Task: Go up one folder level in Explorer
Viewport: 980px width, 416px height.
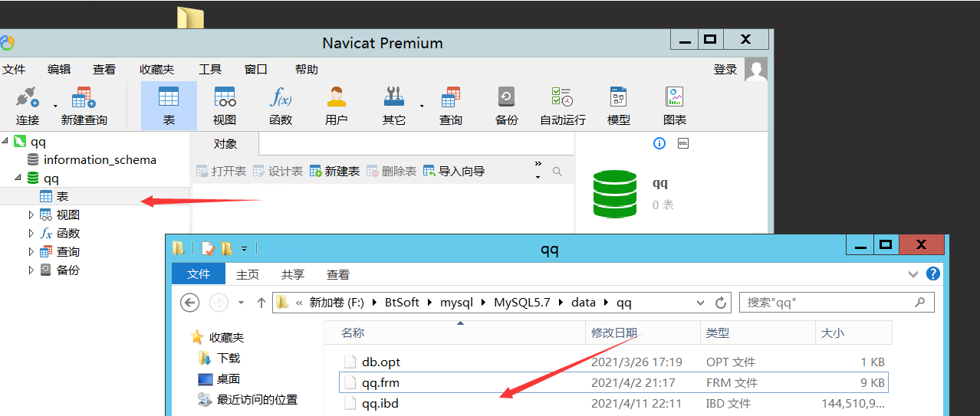Action: coord(261,303)
